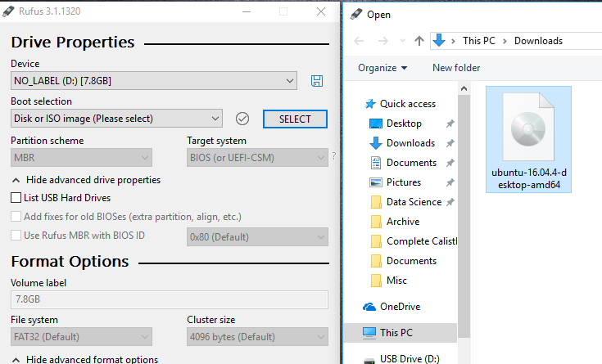Click pin icon next to Desktop
The width and height of the screenshot is (602, 364).
[450, 124]
